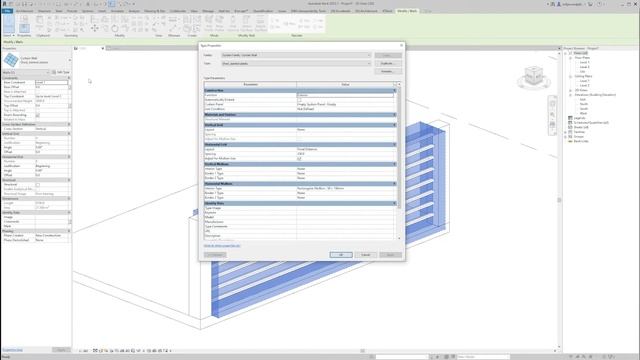This screenshot has height=360, width=640.
Task: Click the Sheets icon in Project Browser
Action: (570, 127)
